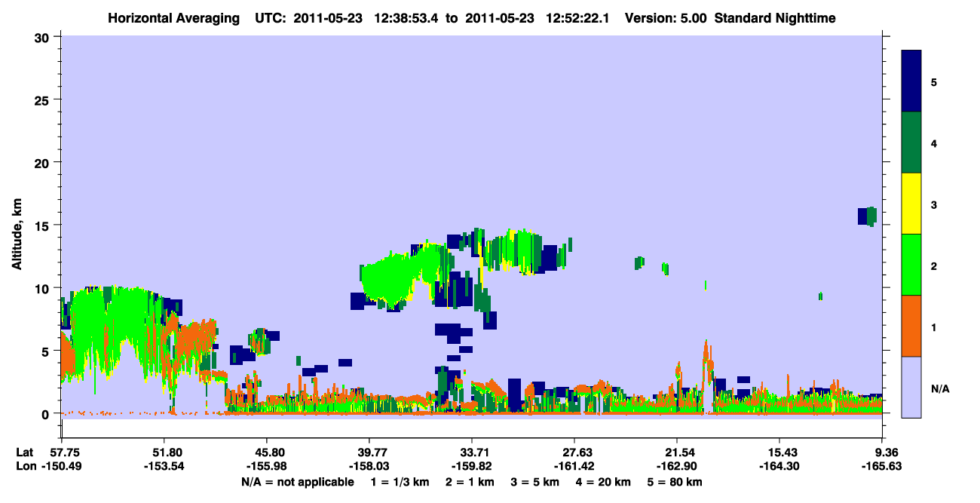
Task: Click the altitude tick label 20
Action: (43, 162)
